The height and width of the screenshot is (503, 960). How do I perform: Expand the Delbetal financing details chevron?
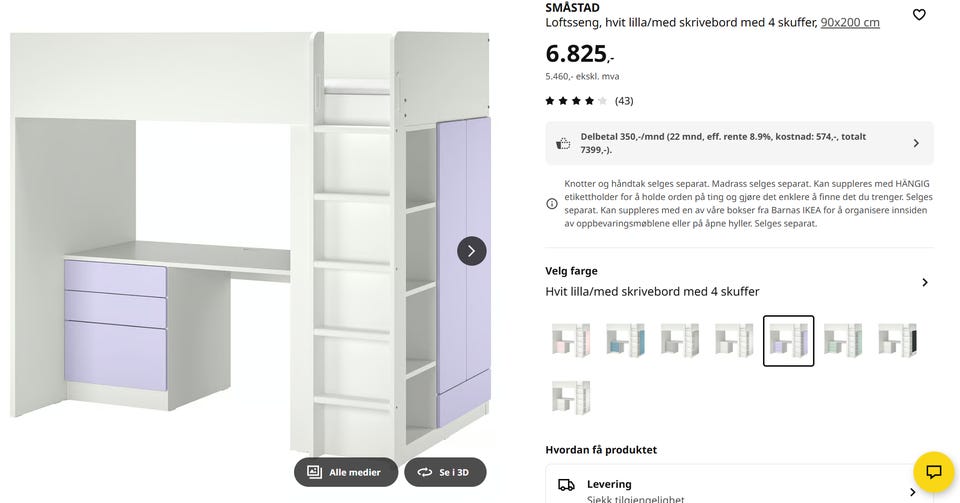(916, 143)
